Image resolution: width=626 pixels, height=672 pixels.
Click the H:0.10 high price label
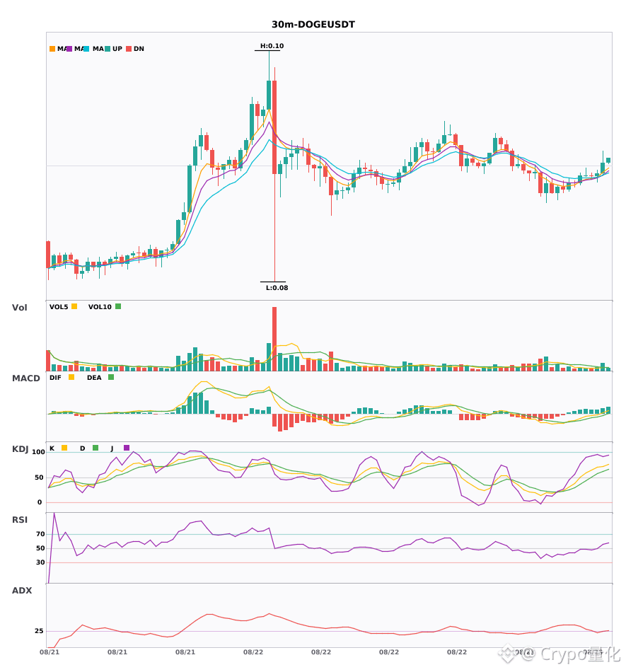pyautogui.click(x=272, y=46)
